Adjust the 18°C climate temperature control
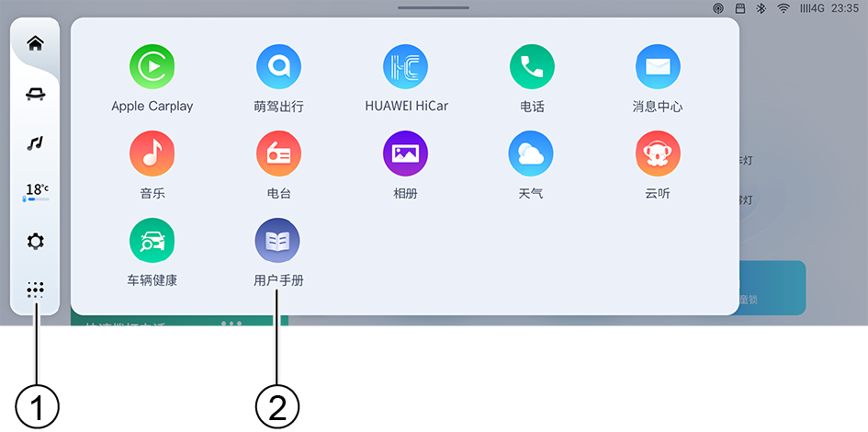This screenshot has width=868, height=432. click(x=36, y=191)
